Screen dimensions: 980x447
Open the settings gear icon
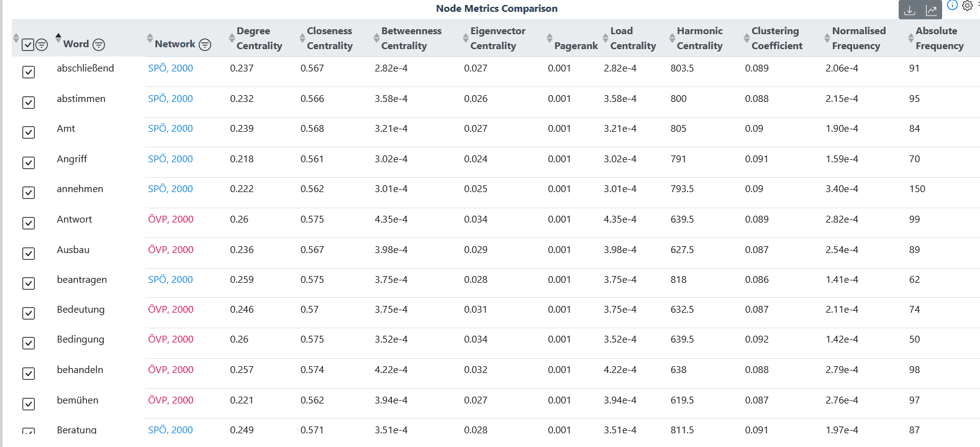[x=967, y=6]
